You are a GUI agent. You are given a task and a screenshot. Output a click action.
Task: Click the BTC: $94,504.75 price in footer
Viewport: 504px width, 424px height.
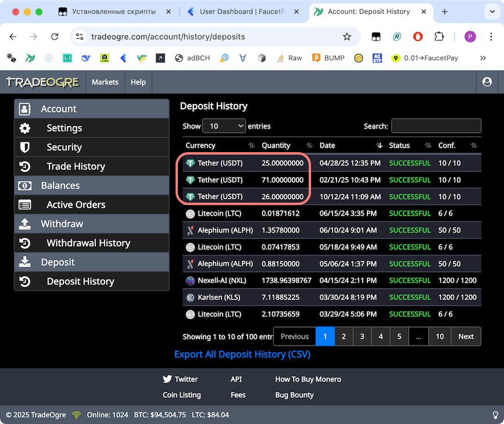click(x=160, y=415)
